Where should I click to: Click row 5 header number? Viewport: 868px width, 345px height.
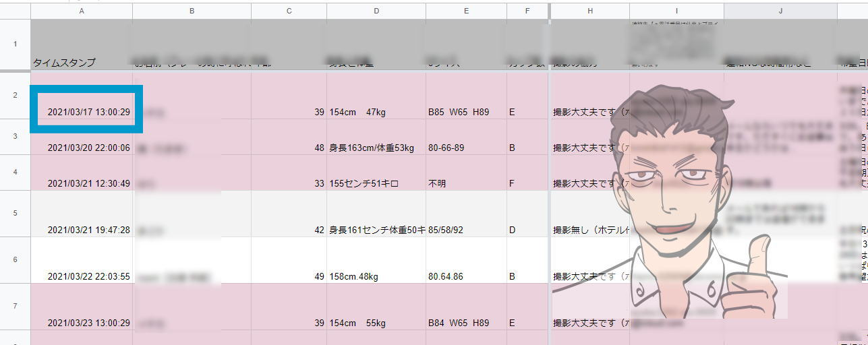[x=15, y=214]
